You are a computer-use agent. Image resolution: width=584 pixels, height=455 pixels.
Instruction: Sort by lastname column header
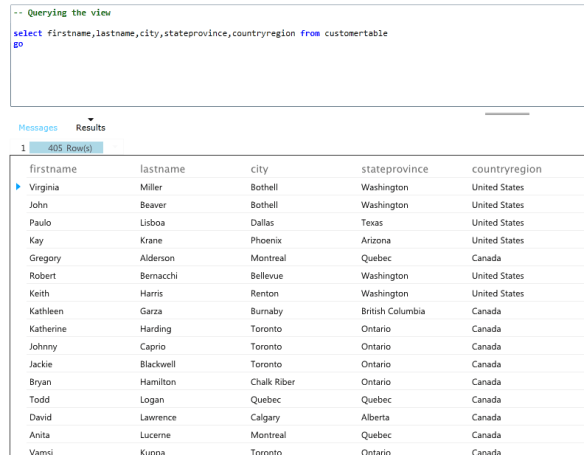click(162, 169)
